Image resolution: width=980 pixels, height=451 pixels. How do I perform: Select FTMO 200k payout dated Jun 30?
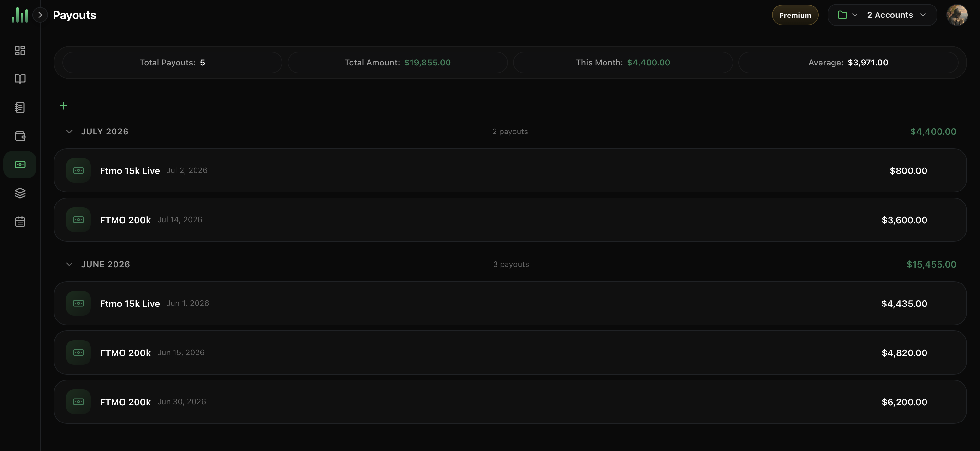510,402
